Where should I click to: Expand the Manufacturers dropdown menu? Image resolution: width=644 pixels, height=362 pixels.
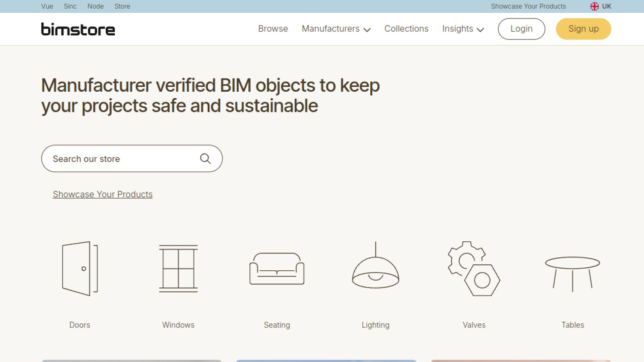click(336, 29)
